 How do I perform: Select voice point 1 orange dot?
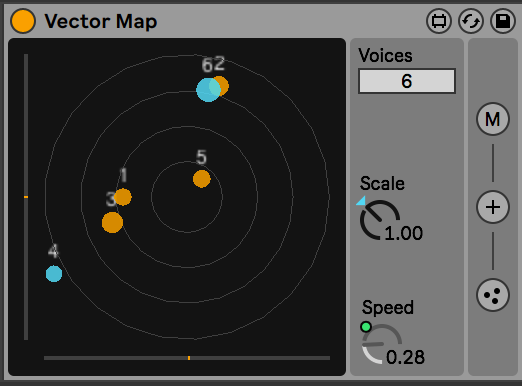click(x=123, y=197)
